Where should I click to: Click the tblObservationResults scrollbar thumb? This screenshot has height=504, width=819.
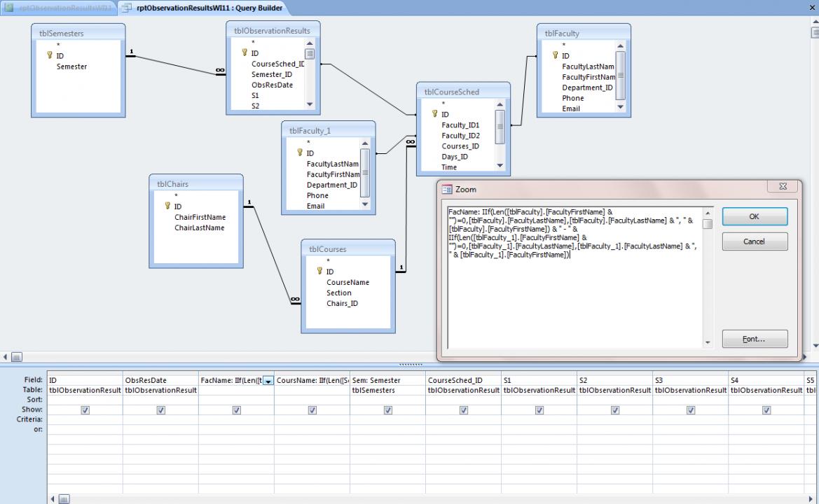tap(310, 54)
